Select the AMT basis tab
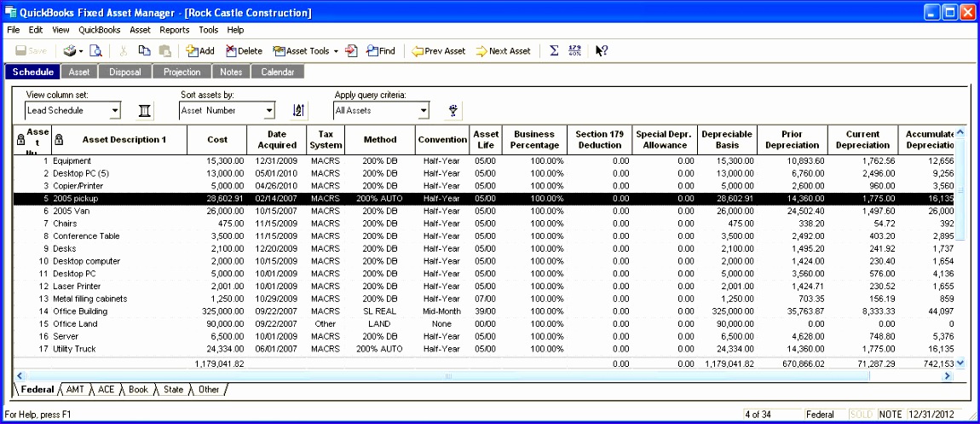Screen dimensions: 980x424 (74, 389)
